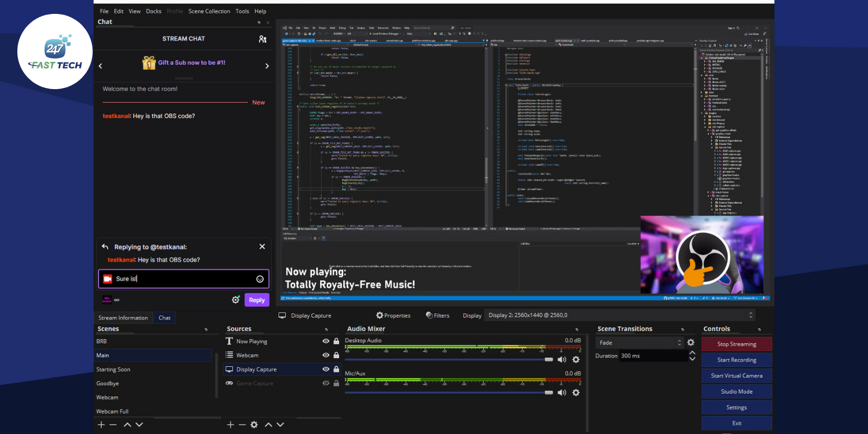The image size is (868, 434).
Task: Click Start Virtual Camera button
Action: [737, 376]
